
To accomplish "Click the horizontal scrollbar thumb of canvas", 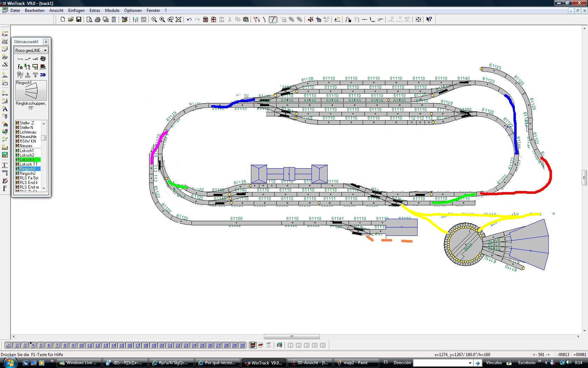I will pyautogui.click(x=292, y=336).
